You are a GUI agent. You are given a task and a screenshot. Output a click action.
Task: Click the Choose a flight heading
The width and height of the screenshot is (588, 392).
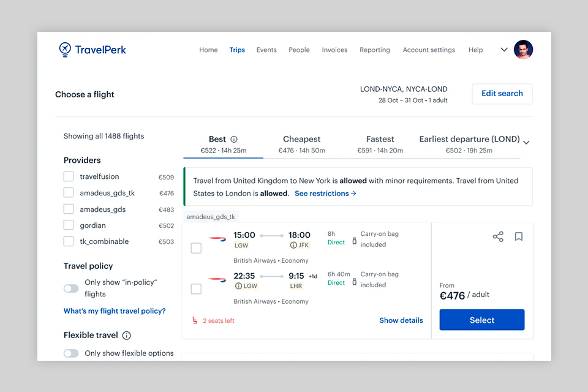tap(85, 94)
